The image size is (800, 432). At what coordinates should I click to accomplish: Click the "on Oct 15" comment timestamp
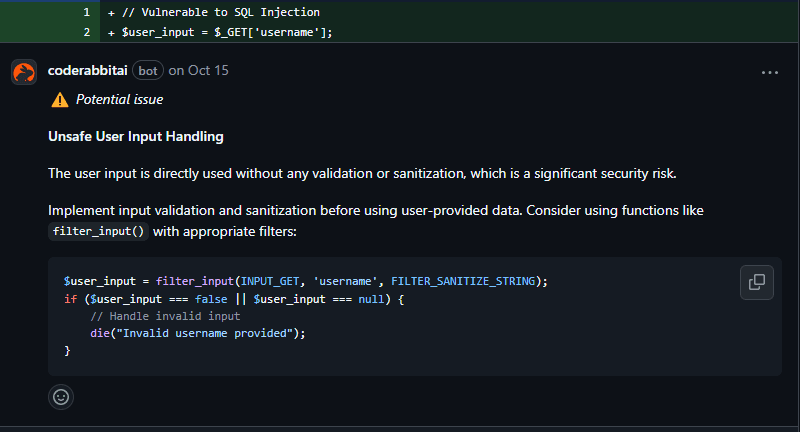coord(198,71)
